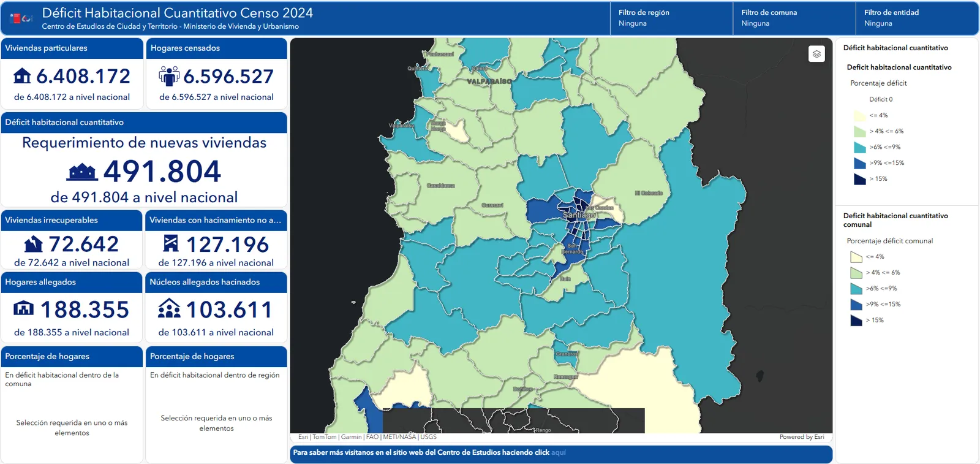Image resolution: width=980 pixels, height=464 pixels.
Task: Open the Filtro de comuna dropdown
Action: point(794,18)
